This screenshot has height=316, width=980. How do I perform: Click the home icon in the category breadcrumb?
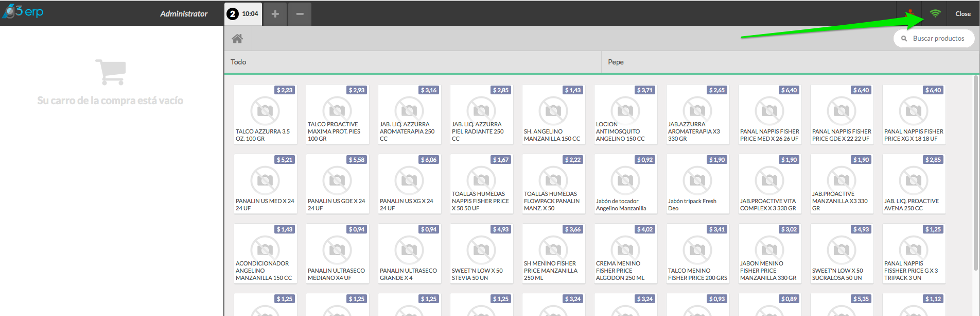pos(237,39)
